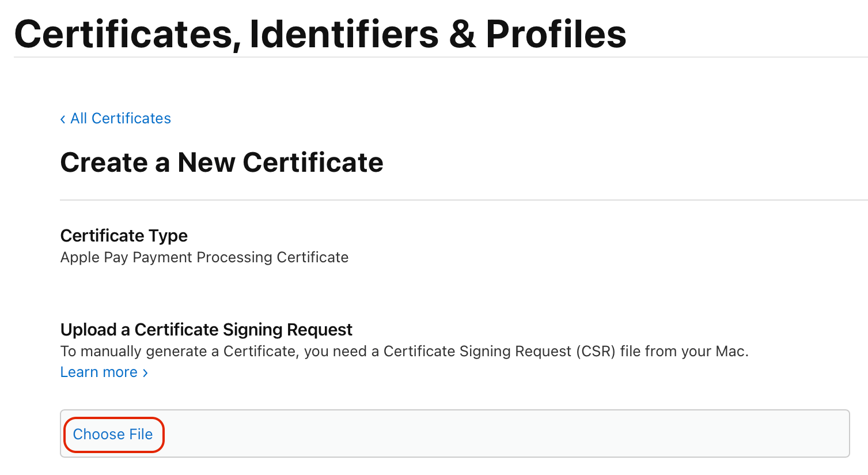Screen dimensions: 868x475
Task: Click the Create a New Certificate heading
Action: tap(222, 163)
